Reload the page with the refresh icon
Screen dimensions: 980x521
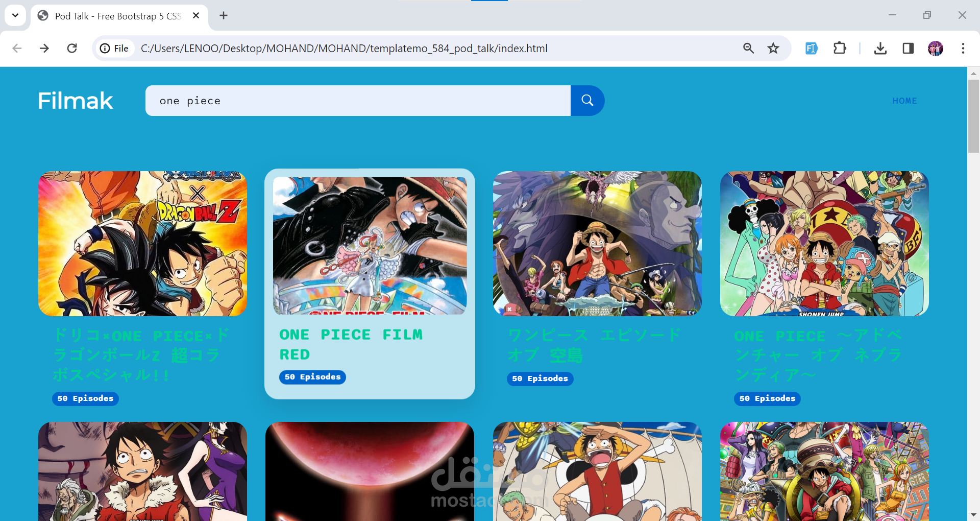pos(72,49)
